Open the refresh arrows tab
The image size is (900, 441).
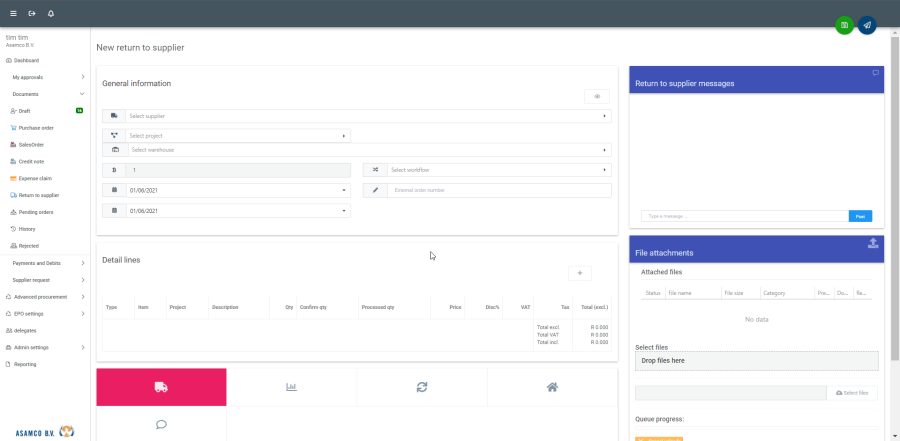click(x=421, y=387)
